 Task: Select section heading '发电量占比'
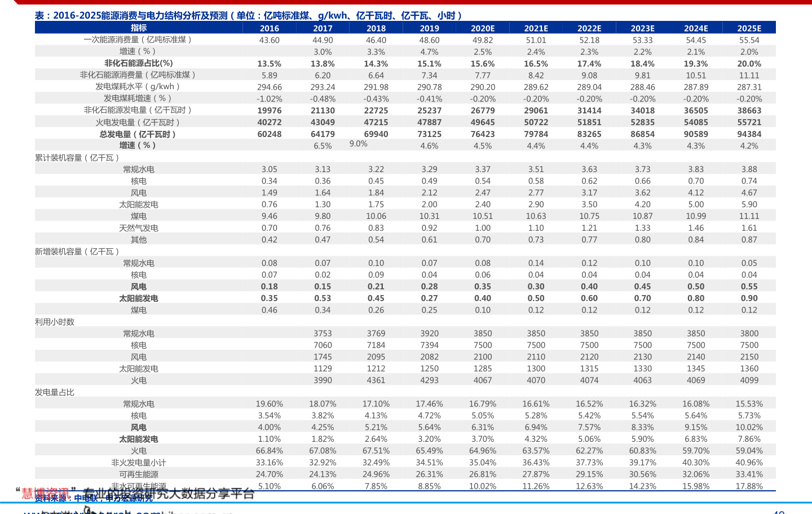tap(55, 392)
